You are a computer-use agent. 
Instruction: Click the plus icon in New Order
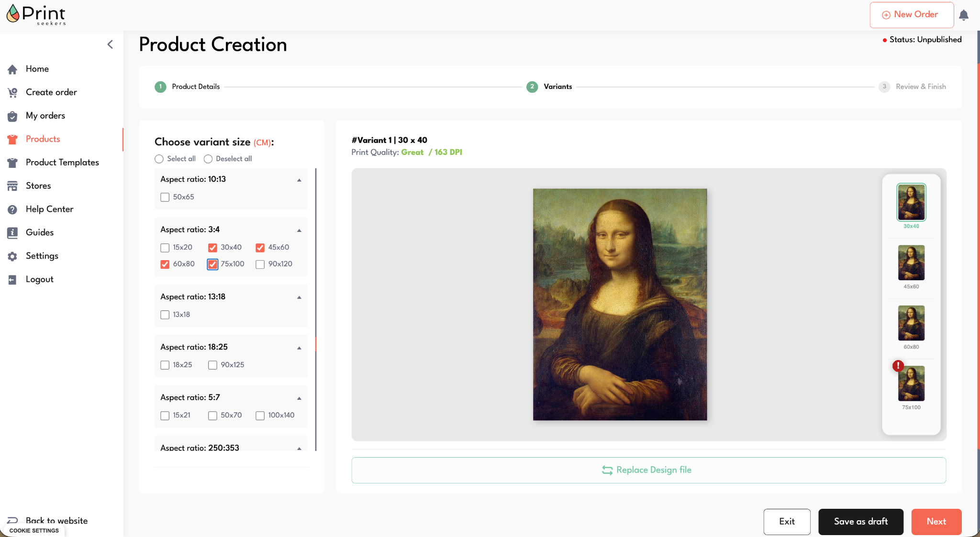pos(886,15)
